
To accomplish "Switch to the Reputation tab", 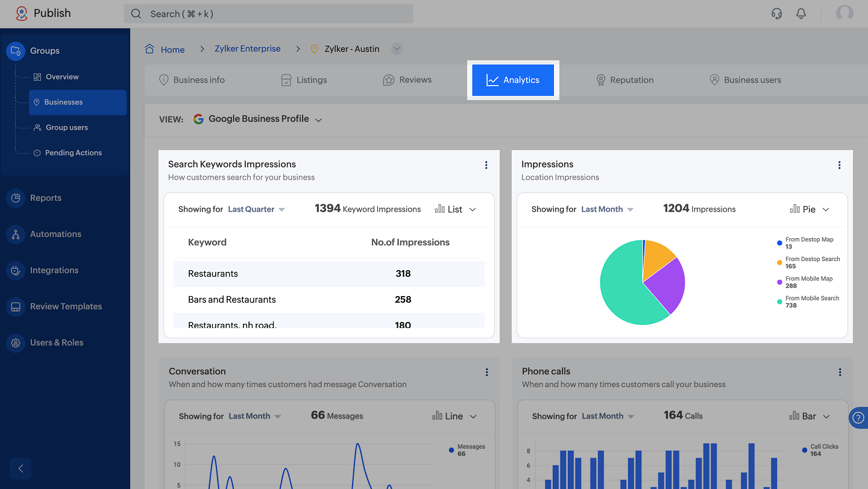I will coord(624,80).
